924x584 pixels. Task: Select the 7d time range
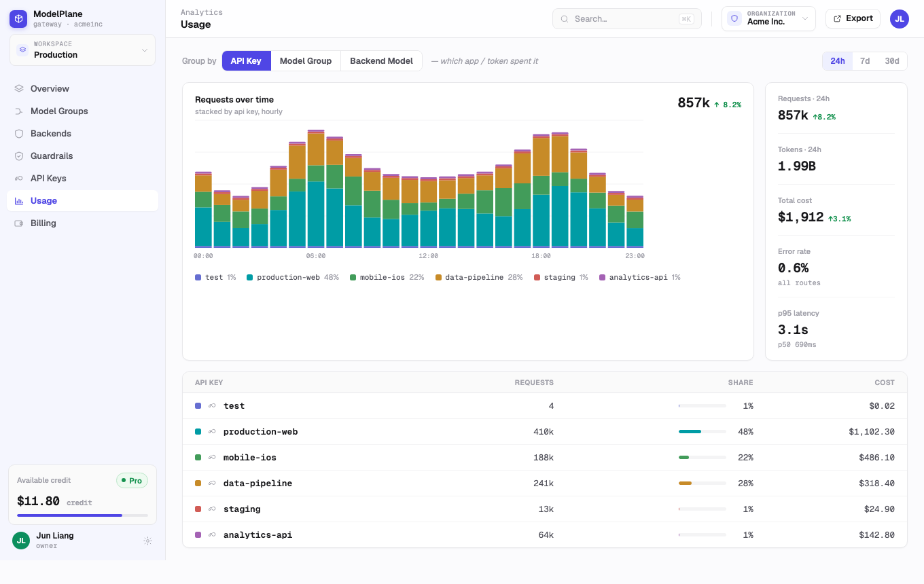point(865,61)
